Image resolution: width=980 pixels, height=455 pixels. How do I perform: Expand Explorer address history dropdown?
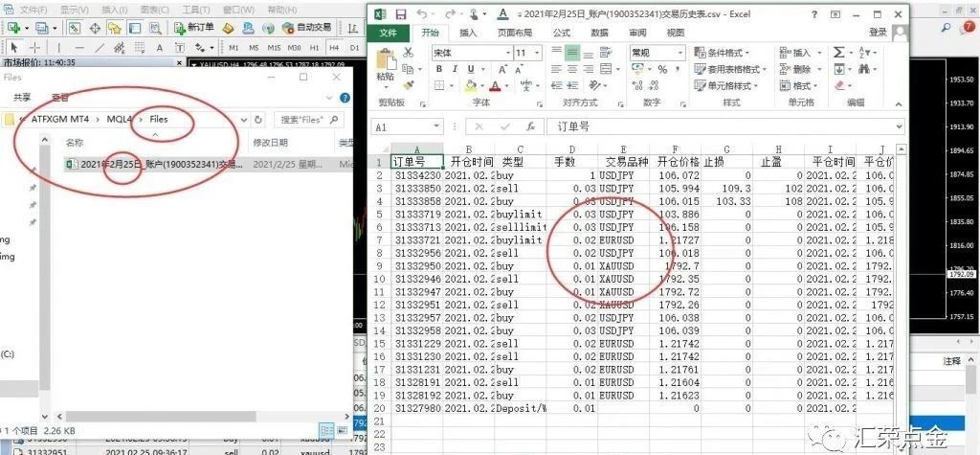pos(242,120)
